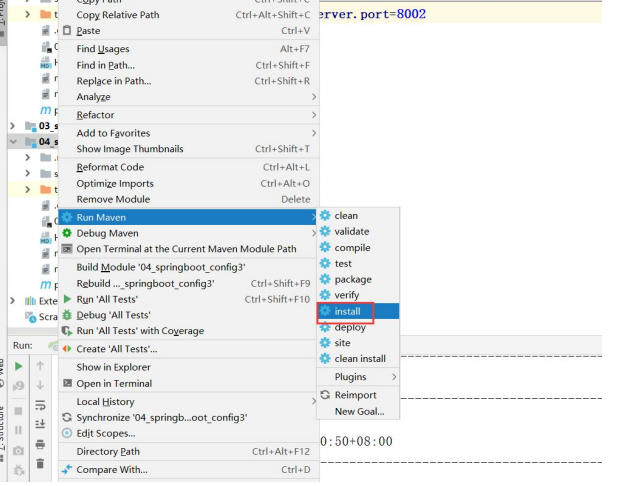The image size is (634, 486).
Task: Click the camera dump threads icon
Action: pyautogui.click(x=19, y=450)
